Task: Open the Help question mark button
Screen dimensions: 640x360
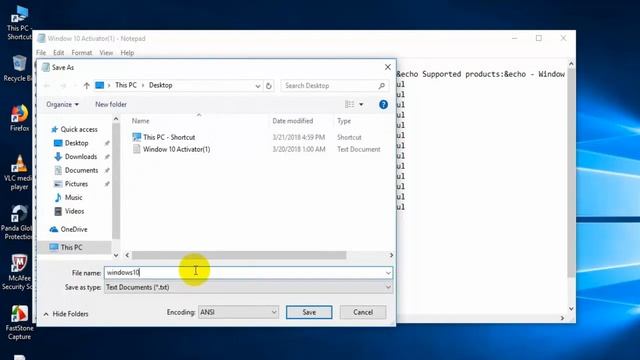Action: 383,104
